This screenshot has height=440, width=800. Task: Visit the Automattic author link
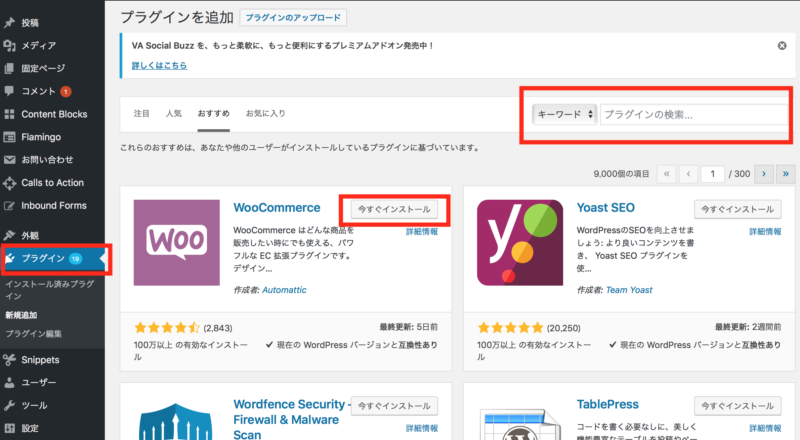point(284,290)
